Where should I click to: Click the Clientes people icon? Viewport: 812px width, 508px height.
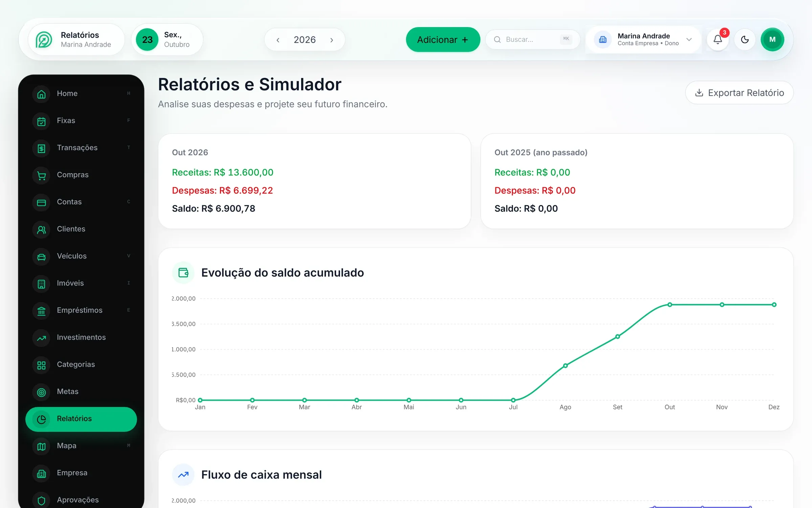point(41,230)
